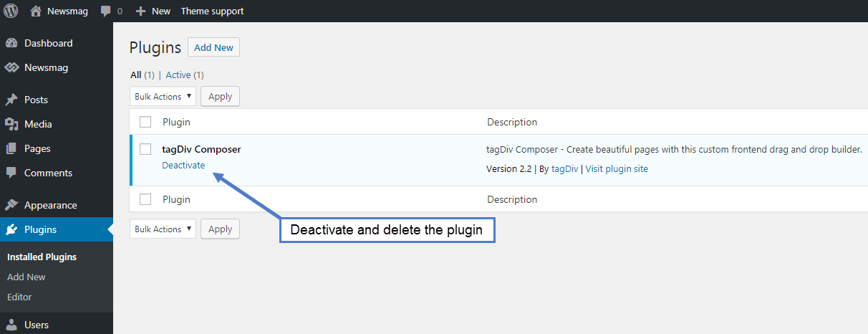This screenshot has width=868, height=334.
Task: Select Installed Plugins submenu item
Action: pos(42,257)
